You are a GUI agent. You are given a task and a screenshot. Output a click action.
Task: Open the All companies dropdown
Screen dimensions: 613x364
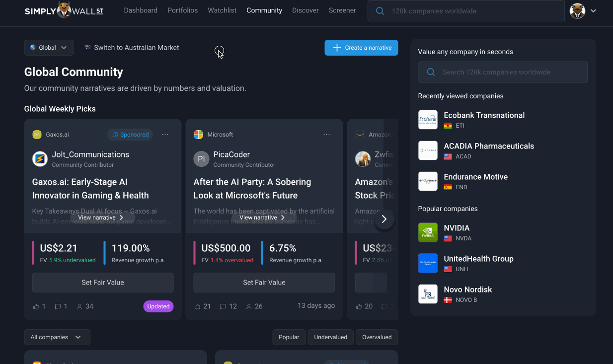tap(57, 337)
